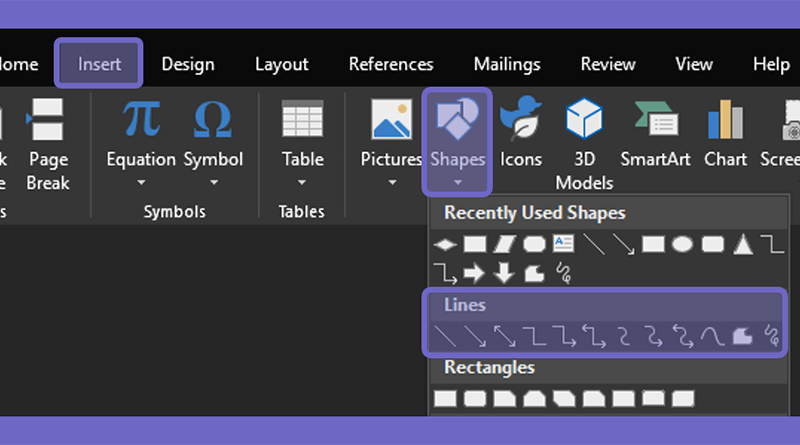Open the Table dropdown
800x445 pixels.
(x=302, y=144)
